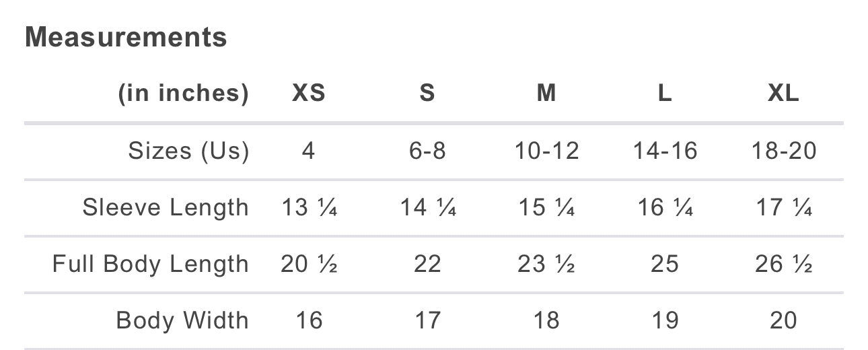
Task: Select the M size column header
Action: (x=546, y=94)
